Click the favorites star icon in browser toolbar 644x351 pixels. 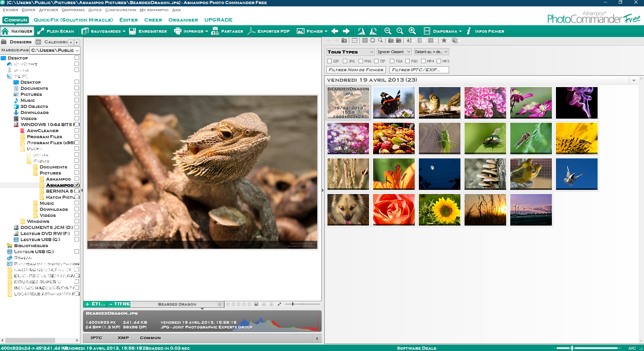444,41
